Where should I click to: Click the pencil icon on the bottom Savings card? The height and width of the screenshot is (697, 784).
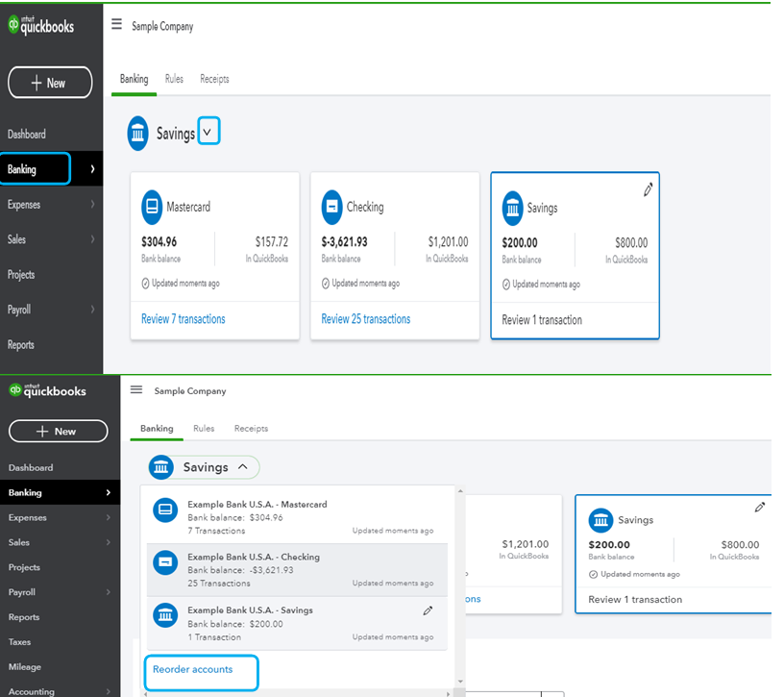pos(760,508)
